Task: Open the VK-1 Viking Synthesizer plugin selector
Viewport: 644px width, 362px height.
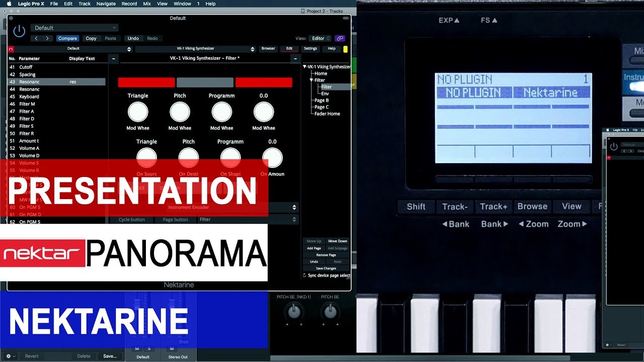Action: pos(196,49)
